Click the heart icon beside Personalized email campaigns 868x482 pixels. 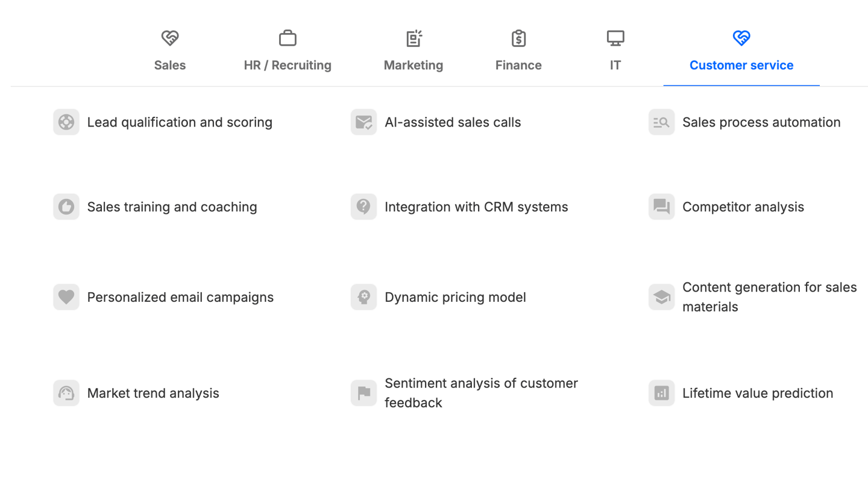click(66, 297)
